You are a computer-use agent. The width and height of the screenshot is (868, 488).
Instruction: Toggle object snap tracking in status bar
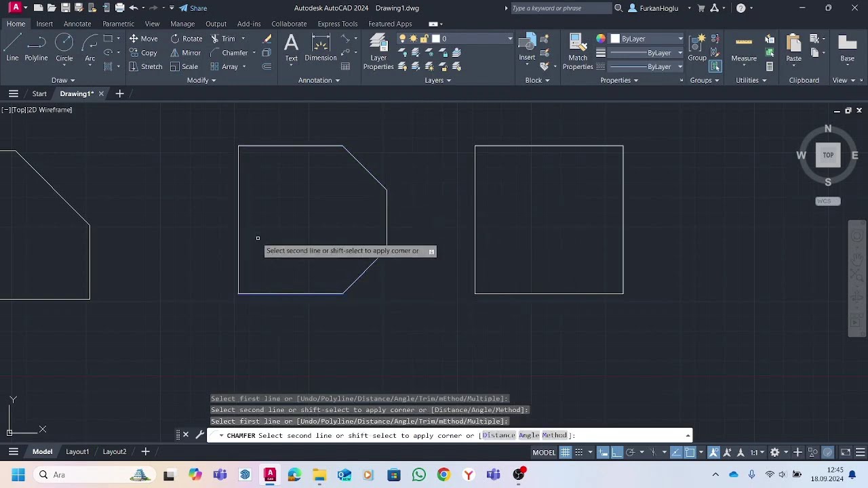pyautogui.click(x=677, y=452)
